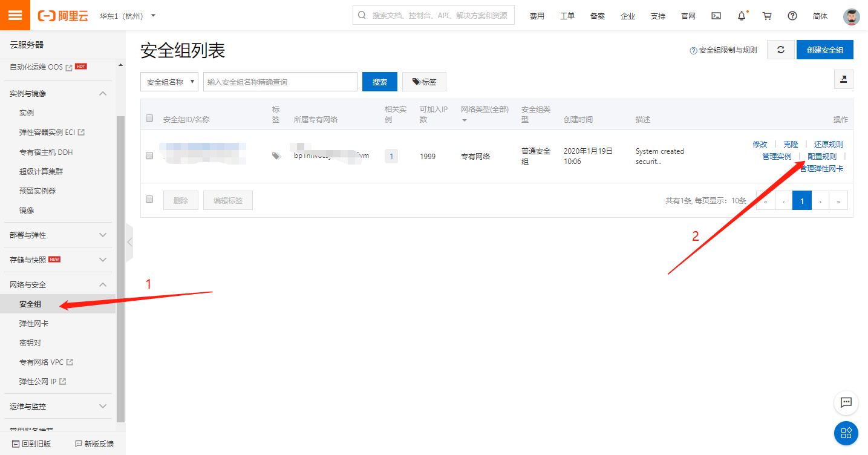
Task: Open the notifications bell
Action: (x=741, y=16)
